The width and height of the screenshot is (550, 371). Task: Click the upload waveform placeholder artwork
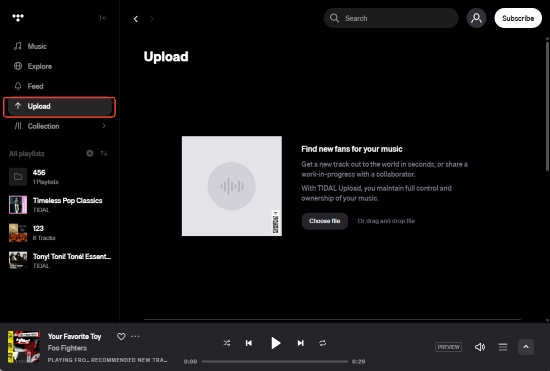(232, 186)
